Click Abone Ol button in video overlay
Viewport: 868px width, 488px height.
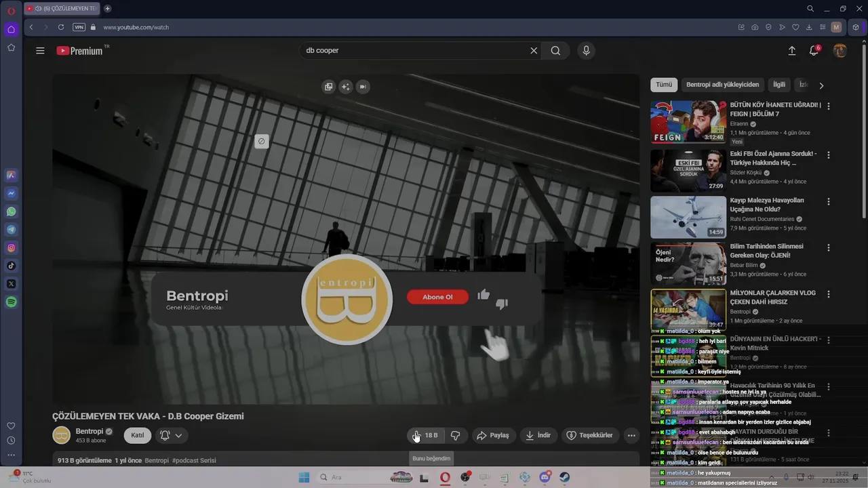click(437, 297)
